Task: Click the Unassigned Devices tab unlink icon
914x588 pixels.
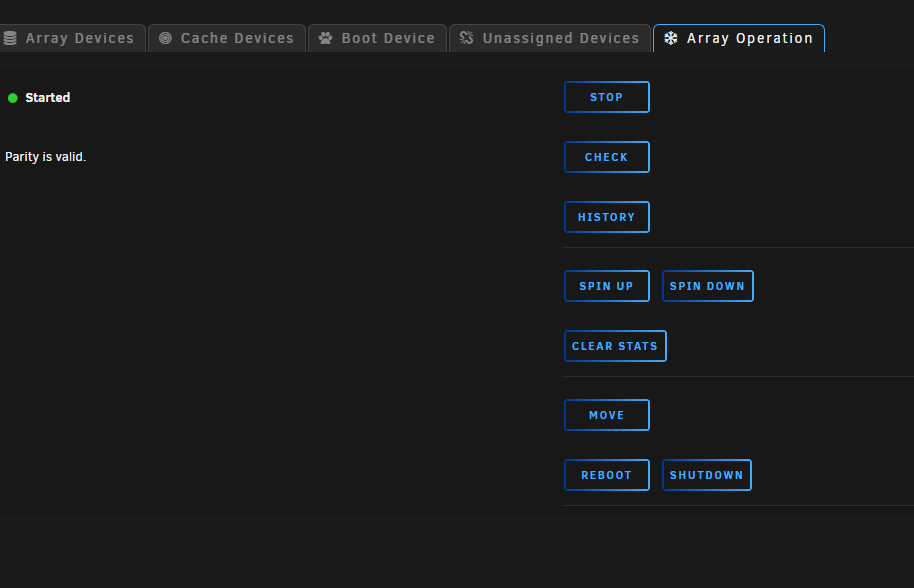Action: [x=466, y=38]
